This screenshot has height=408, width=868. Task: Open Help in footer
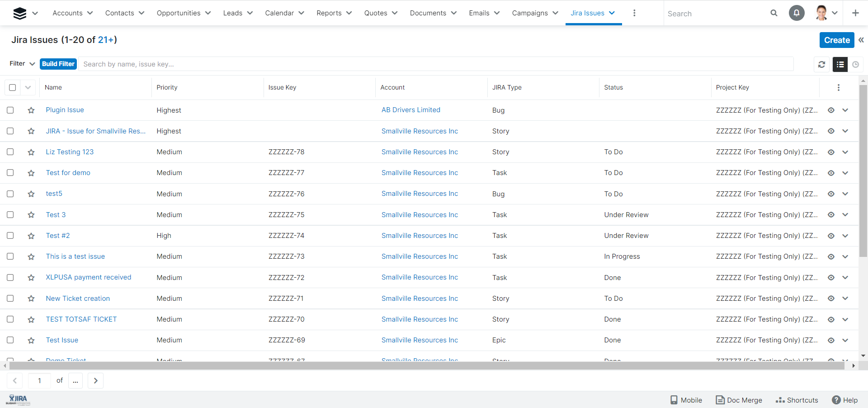[845, 400]
